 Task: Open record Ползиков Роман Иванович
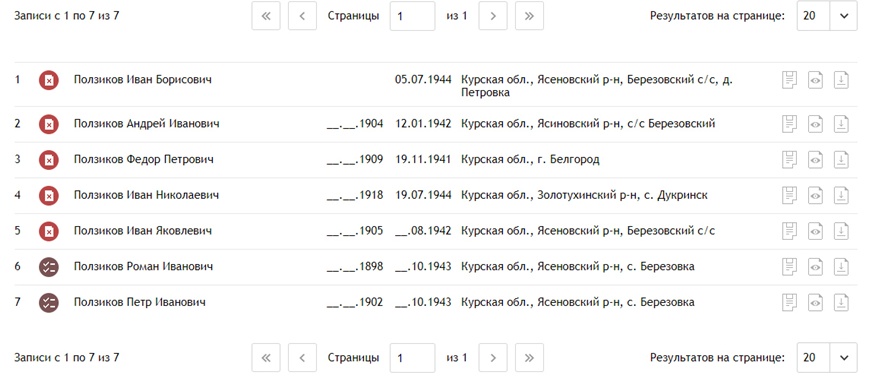pyautogui.click(x=143, y=267)
